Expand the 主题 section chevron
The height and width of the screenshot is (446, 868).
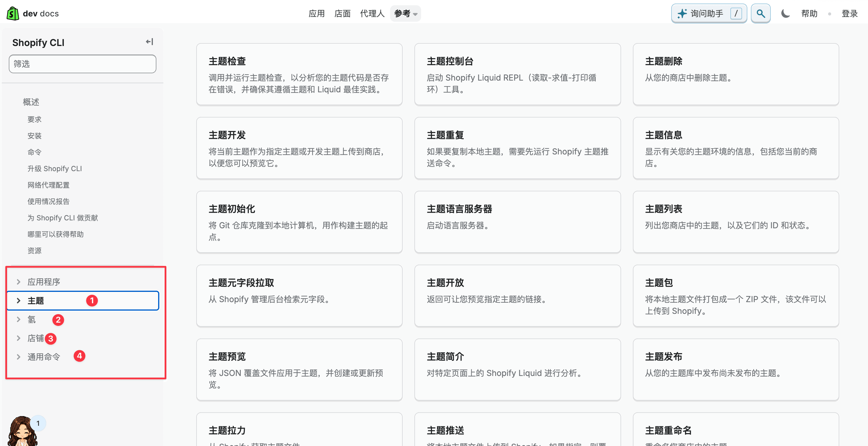[x=18, y=301]
